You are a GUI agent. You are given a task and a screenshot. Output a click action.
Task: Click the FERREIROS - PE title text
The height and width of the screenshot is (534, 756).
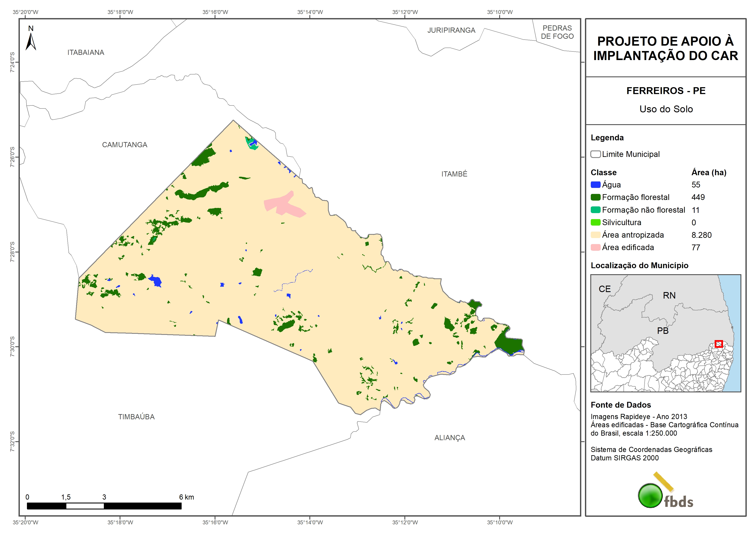coord(666,91)
